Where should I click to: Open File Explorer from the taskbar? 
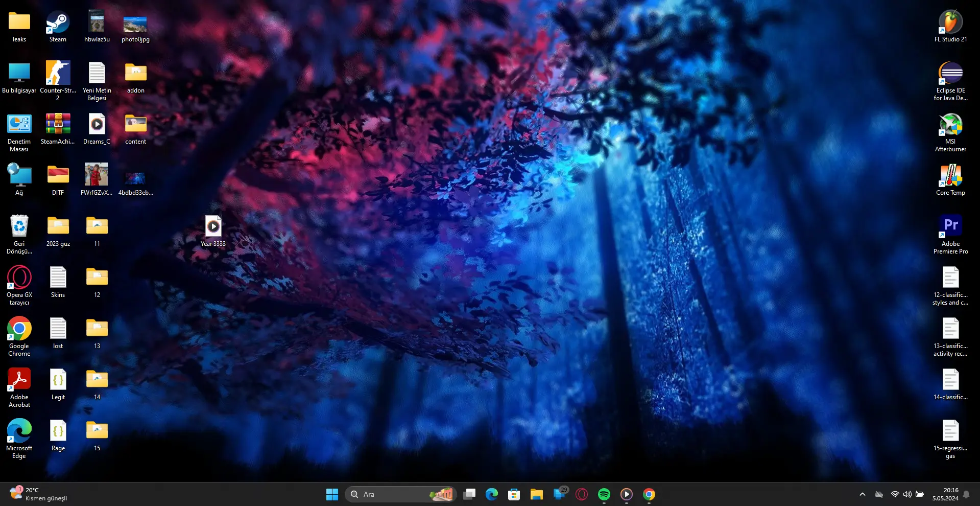tap(536, 494)
